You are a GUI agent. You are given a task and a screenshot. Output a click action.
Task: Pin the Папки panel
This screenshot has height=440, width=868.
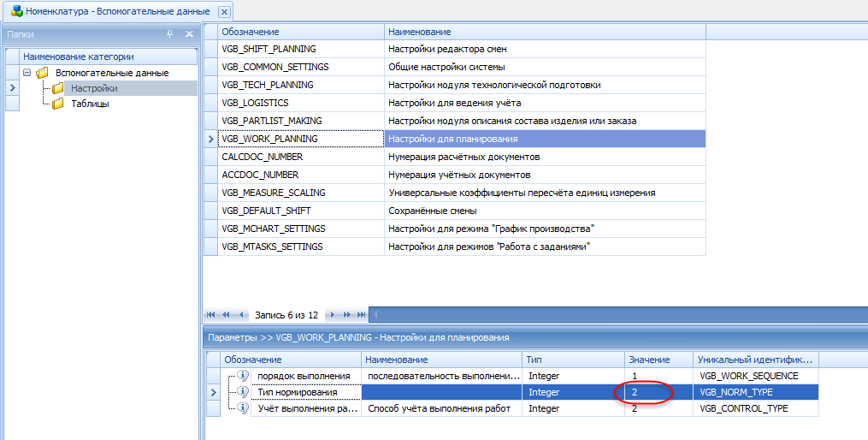click(169, 34)
